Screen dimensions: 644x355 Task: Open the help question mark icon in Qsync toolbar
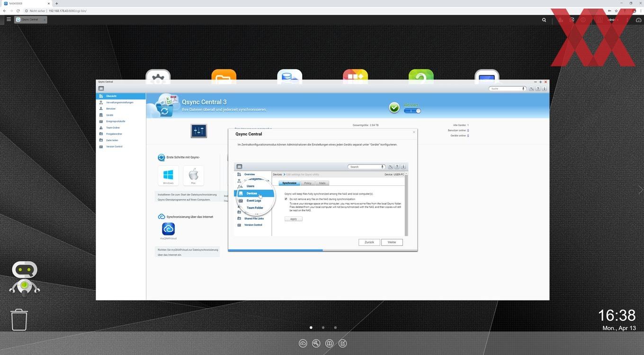[538, 89]
